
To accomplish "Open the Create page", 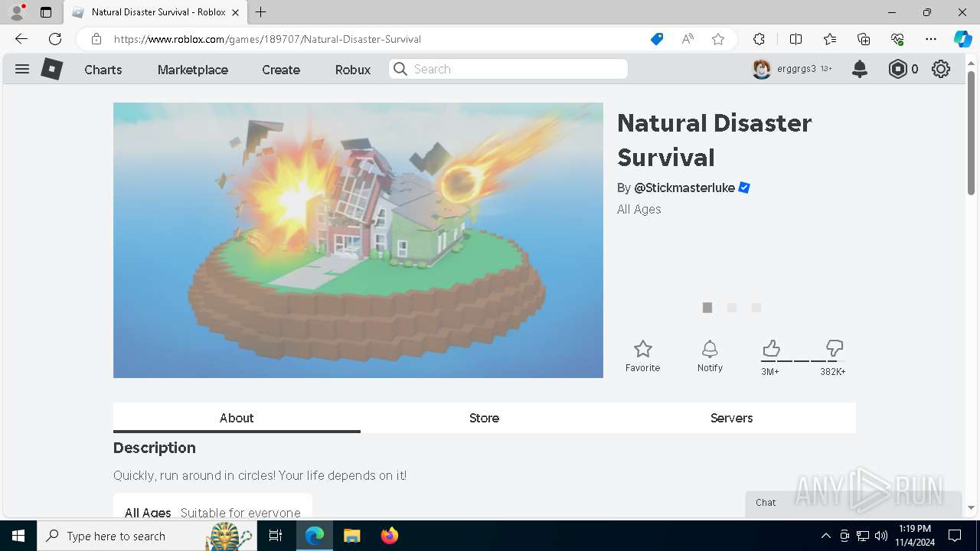I will point(281,69).
